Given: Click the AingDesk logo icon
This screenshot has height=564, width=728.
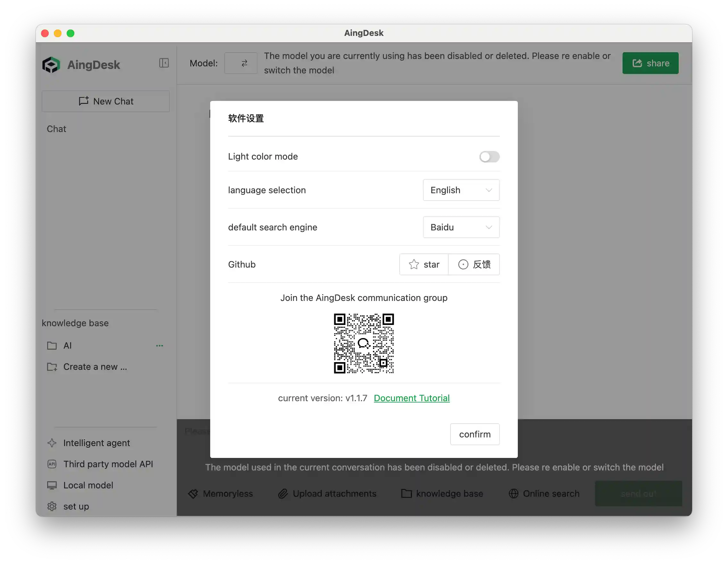Looking at the screenshot, I should 52,65.
